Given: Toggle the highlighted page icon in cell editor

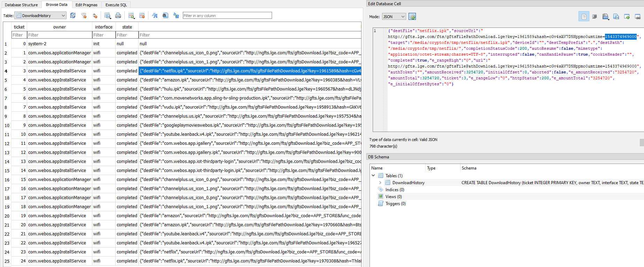Looking at the screenshot, I should coord(584,17).
